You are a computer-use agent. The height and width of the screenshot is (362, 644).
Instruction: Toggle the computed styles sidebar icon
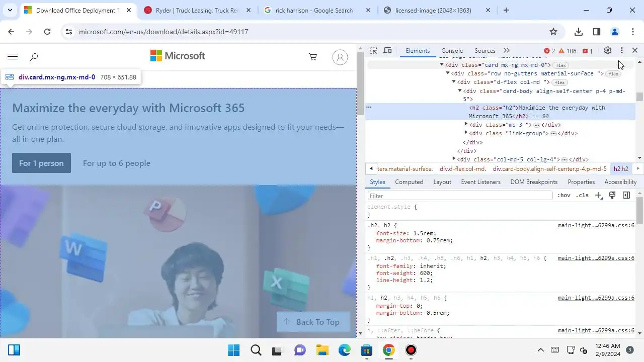tap(626, 196)
